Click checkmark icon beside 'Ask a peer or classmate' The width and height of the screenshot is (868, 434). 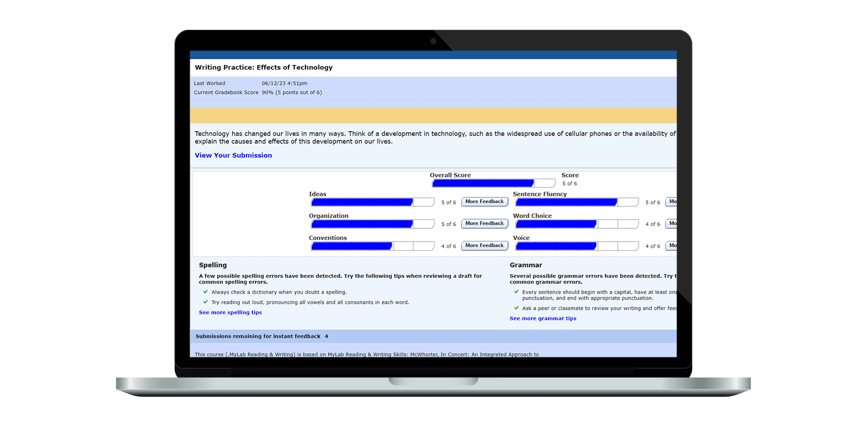(516, 308)
